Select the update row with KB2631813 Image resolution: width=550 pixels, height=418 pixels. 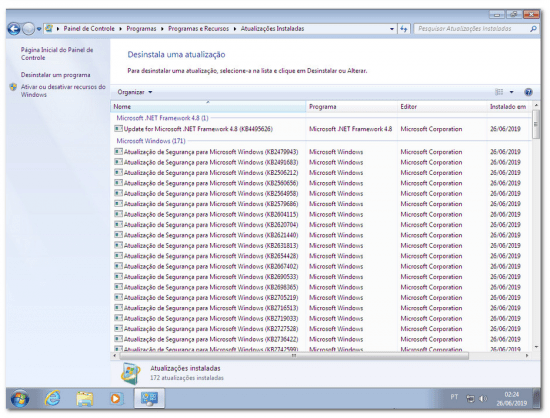tap(321, 245)
